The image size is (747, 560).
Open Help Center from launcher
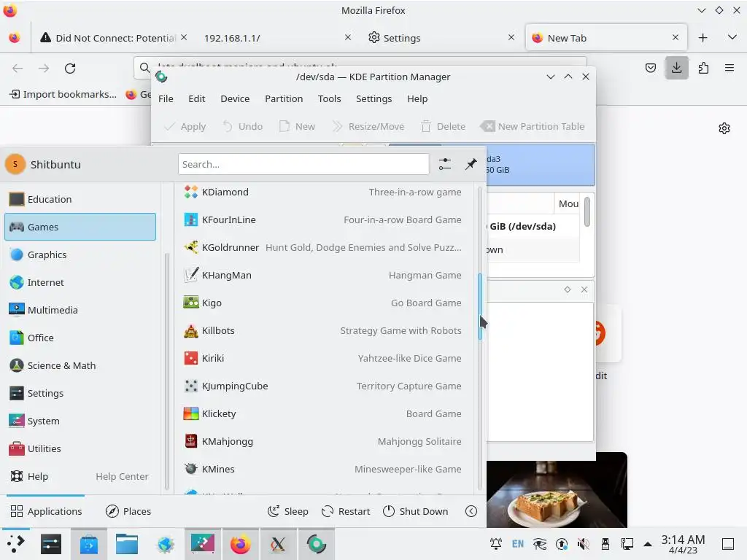80,475
